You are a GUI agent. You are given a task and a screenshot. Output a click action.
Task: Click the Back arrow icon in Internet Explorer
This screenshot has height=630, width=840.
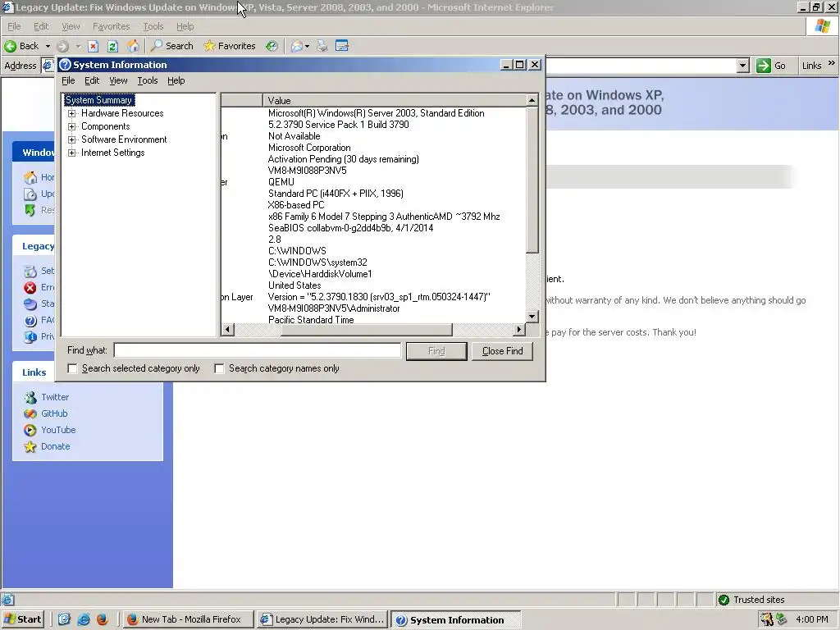point(10,46)
